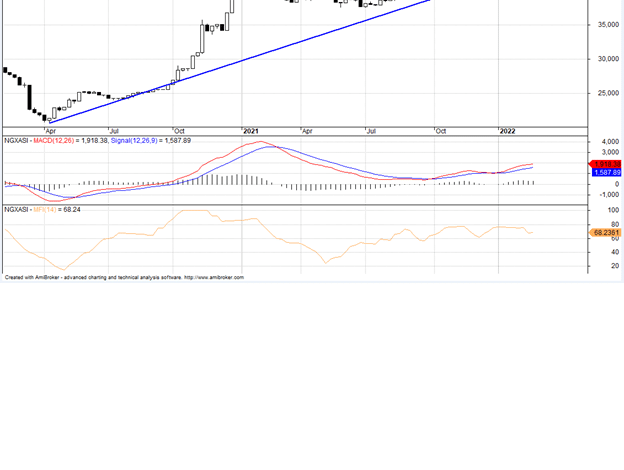Open the www.amibroker.com link in footer
The image size is (624, 470).
(213, 278)
